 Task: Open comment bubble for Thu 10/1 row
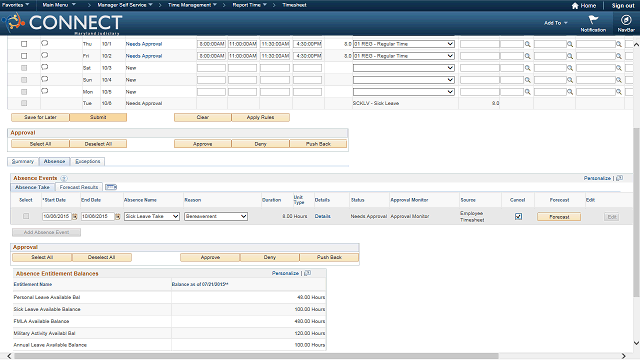(44, 43)
